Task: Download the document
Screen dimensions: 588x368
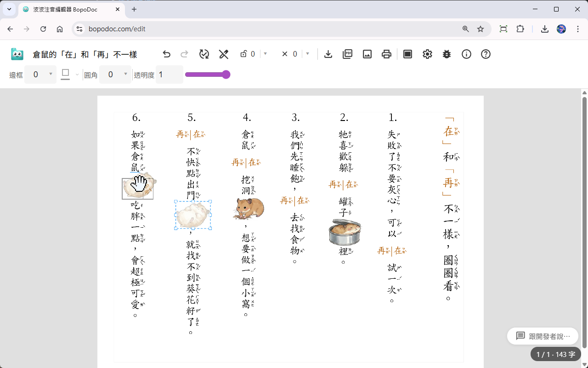Action: [x=328, y=54]
